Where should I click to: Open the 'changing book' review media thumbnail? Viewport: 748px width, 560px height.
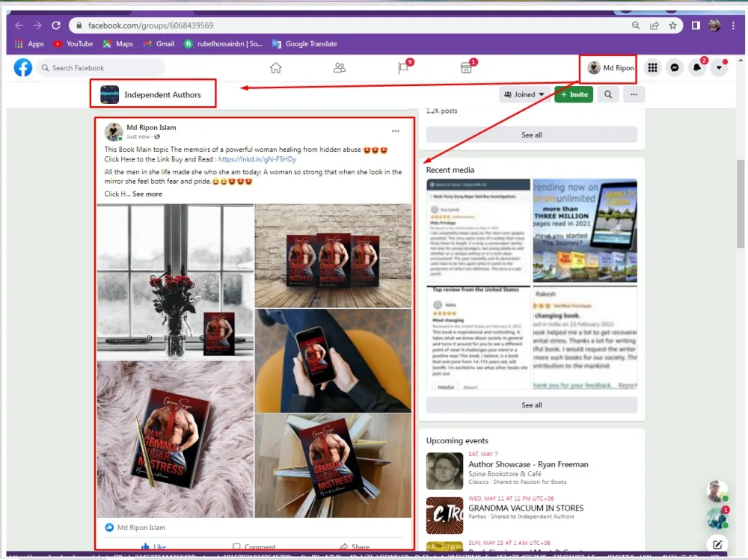coord(585,338)
